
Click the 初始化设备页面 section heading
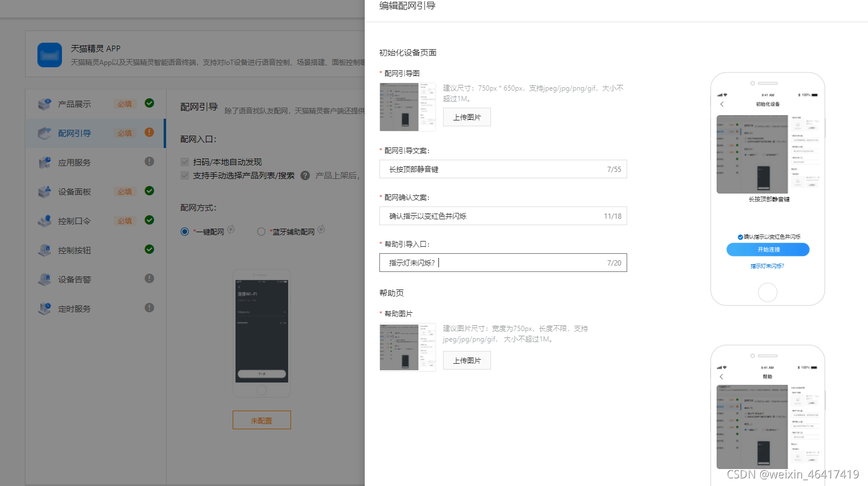pyautogui.click(x=408, y=53)
